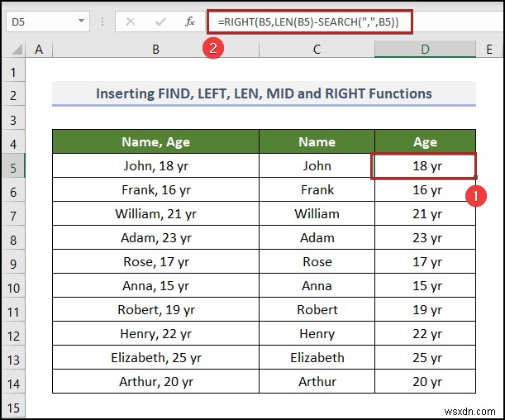Select Age cell '15 yr'
This screenshot has width=505, height=420.
point(425,285)
